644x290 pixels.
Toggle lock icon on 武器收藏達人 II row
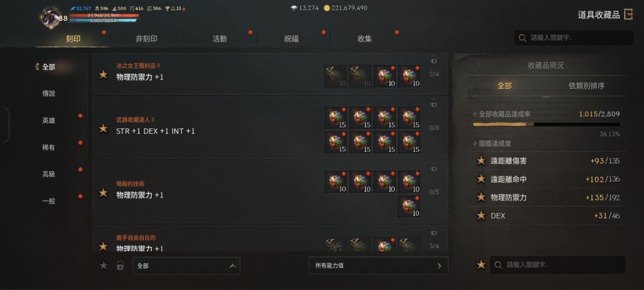[433, 103]
